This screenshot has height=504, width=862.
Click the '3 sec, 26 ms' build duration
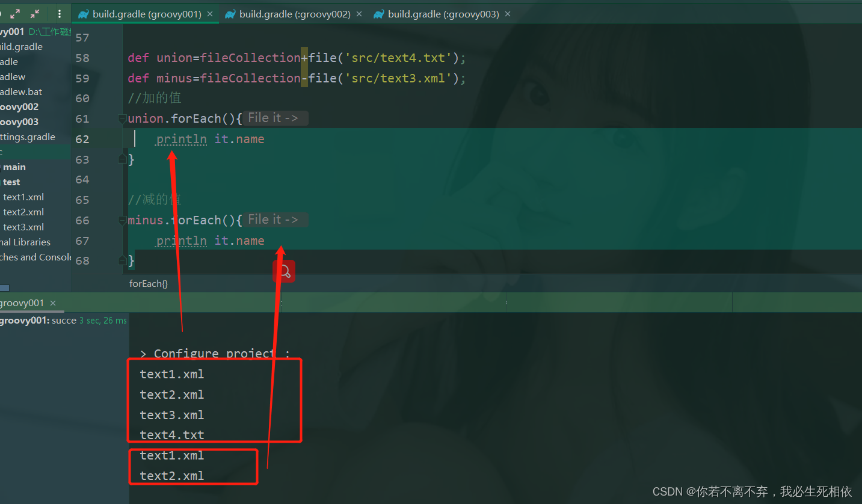point(103,321)
